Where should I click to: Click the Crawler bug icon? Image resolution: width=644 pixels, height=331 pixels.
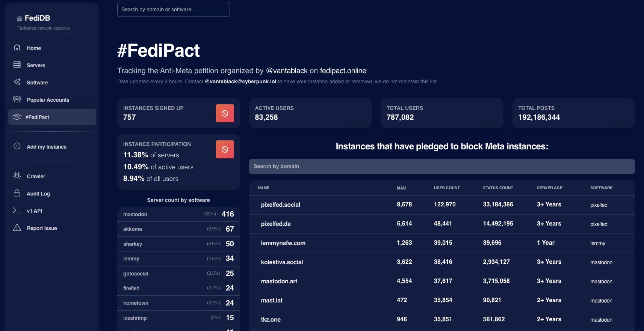[17, 176]
